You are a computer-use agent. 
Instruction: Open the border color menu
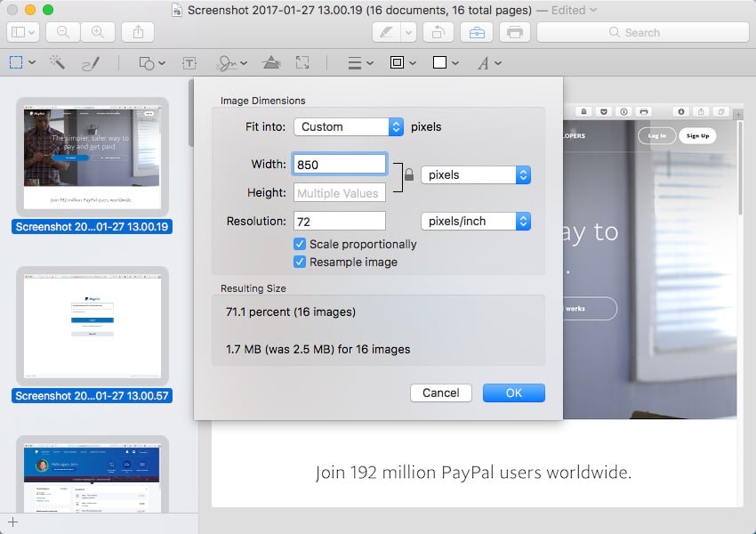pyautogui.click(x=403, y=62)
